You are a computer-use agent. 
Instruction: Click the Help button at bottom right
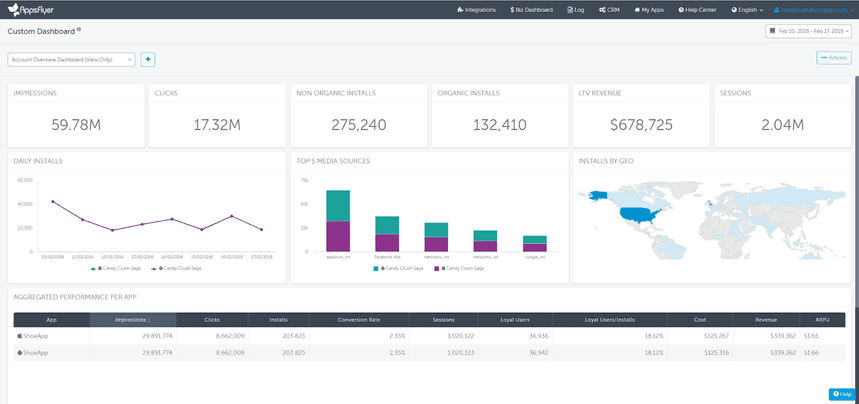[x=841, y=394]
